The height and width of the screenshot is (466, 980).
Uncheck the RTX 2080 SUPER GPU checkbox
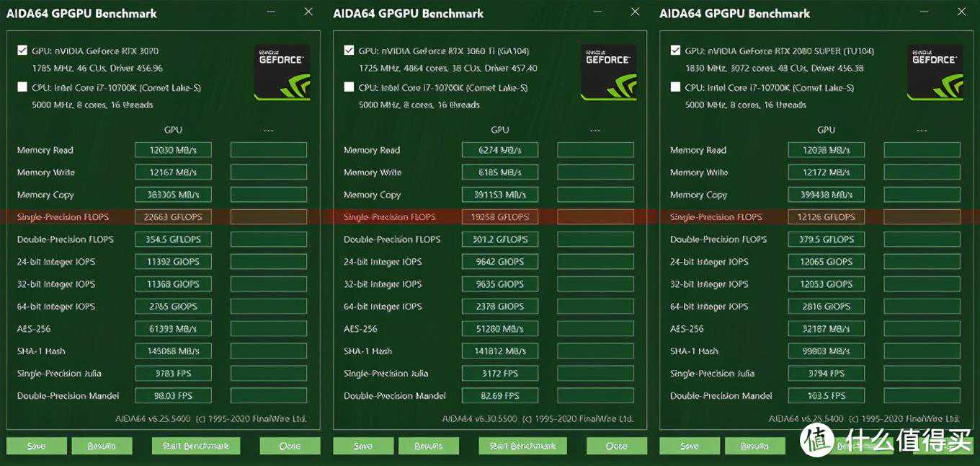[675, 50]
